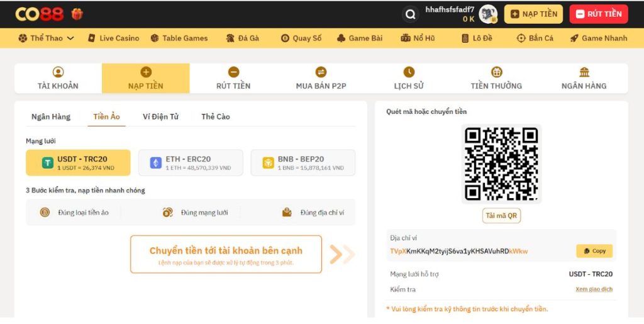Click the MUA BÁN P2P exchange icon
644x324 pixels.
[321, 72]
